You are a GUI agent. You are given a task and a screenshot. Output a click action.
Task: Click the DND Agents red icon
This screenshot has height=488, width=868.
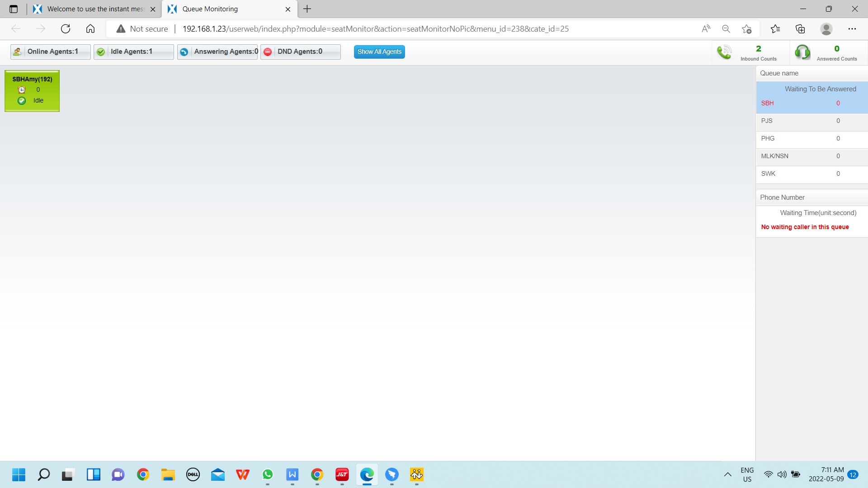click(268, 52)
